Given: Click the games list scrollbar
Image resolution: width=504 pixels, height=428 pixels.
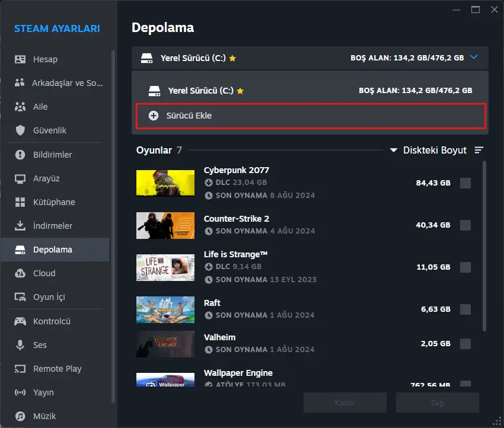Looking at the screenshot, I should [x=484, y=246].
